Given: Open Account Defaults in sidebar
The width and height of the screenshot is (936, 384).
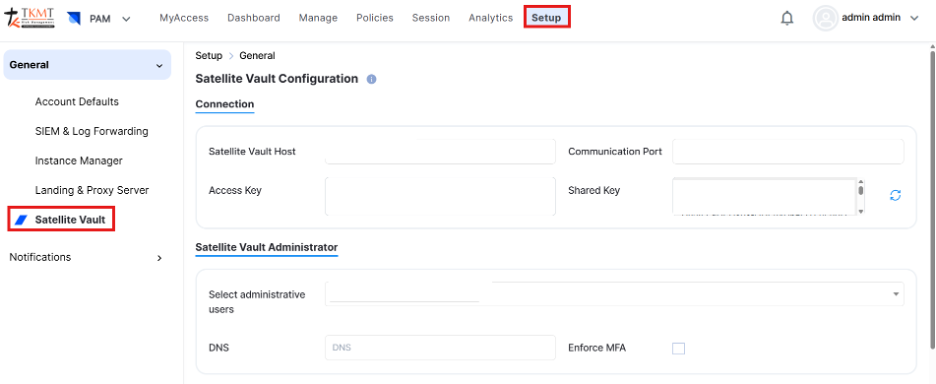Looking at the screenshot, I should pyautogui.click(x=77, y=102).
